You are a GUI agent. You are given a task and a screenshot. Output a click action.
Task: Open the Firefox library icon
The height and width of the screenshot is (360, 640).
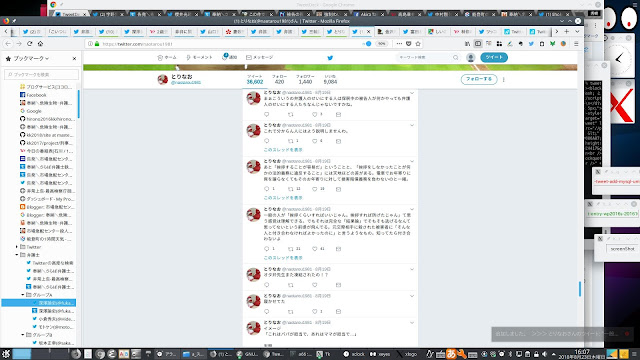coord(467,44)
